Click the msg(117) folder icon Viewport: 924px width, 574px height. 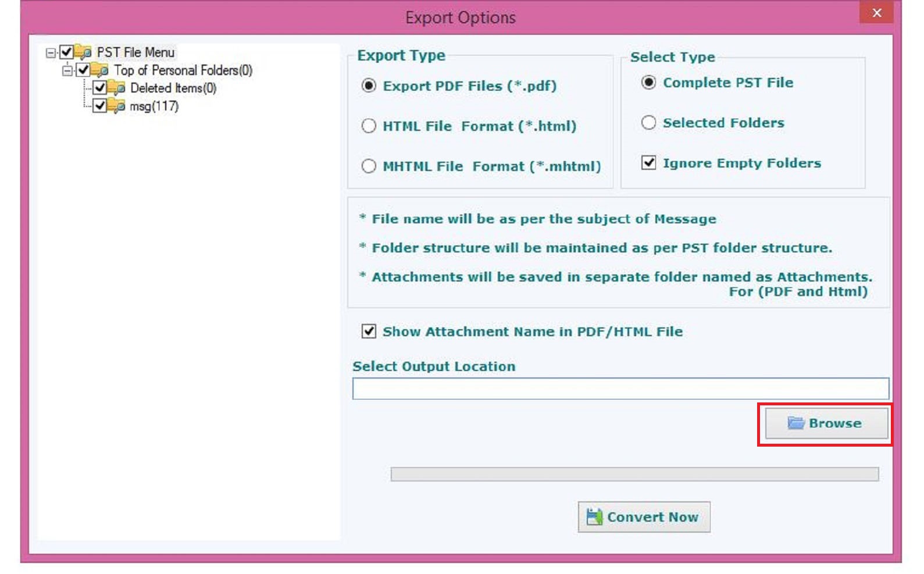116,106
